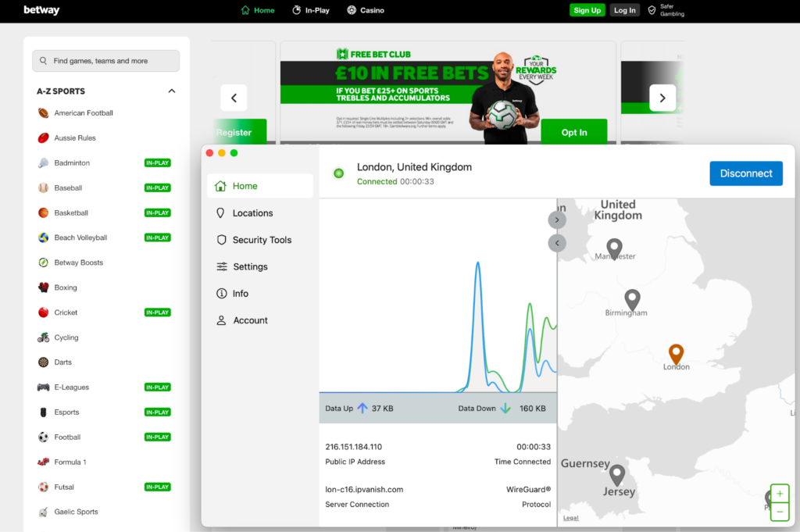Click Badminton IN-PLAY badge
Viewport: 800px width, 532px height.
157,163
